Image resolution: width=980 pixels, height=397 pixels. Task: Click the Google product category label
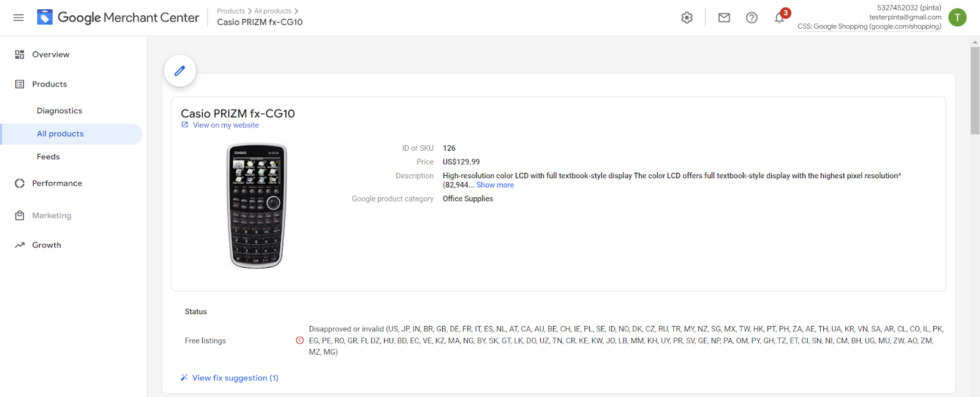pyautogui.click(x=393, y=198)
